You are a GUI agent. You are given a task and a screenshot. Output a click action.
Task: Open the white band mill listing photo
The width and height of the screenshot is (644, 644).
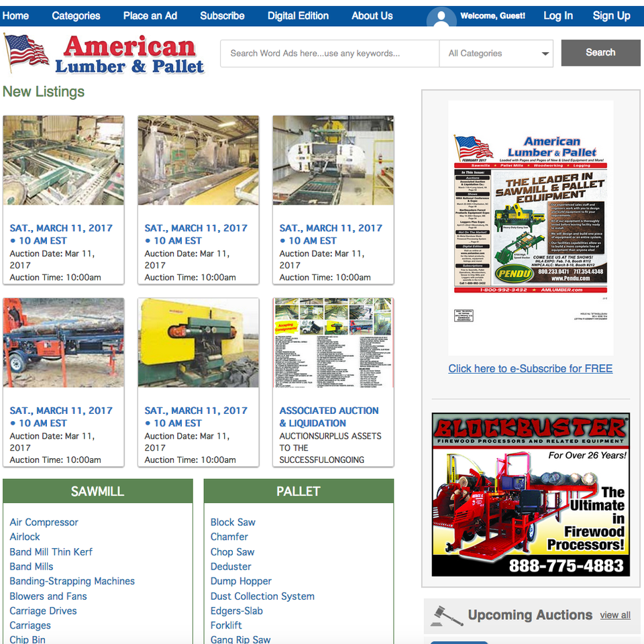pyautogui.click(x=333, y=160)
